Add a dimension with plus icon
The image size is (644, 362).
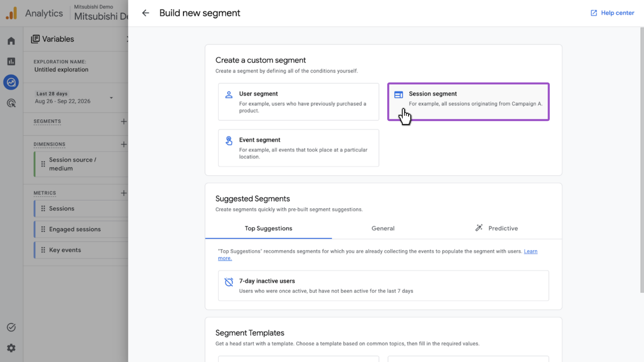124,144
